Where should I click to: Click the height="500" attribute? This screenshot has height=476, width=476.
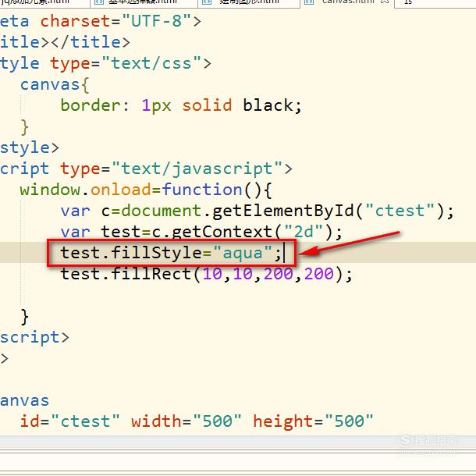pos(313,421)
